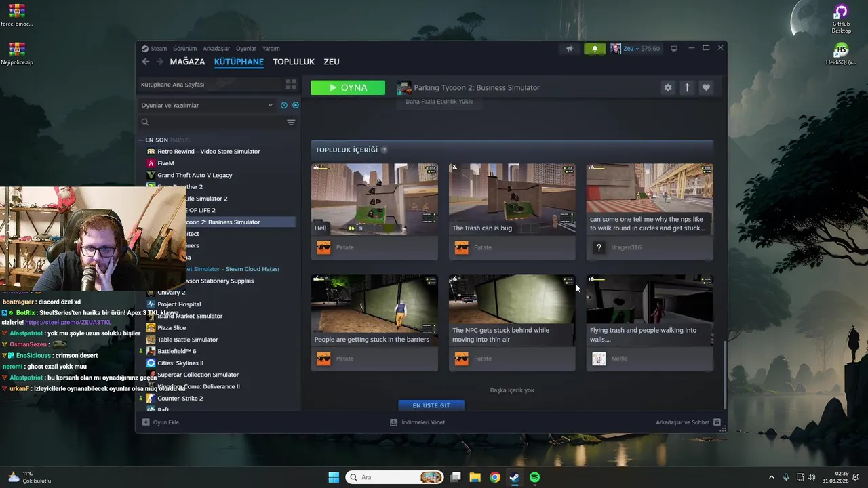Open Task View on the taskbar
The image size is (868, 488).
coord(456,477)
